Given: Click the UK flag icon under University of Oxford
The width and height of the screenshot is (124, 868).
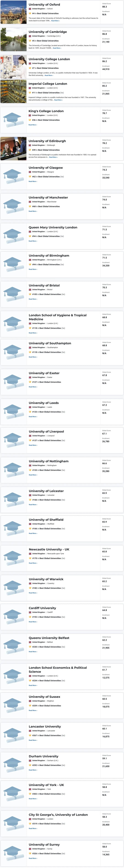Looking at the screenshot, I should [30, 9].
